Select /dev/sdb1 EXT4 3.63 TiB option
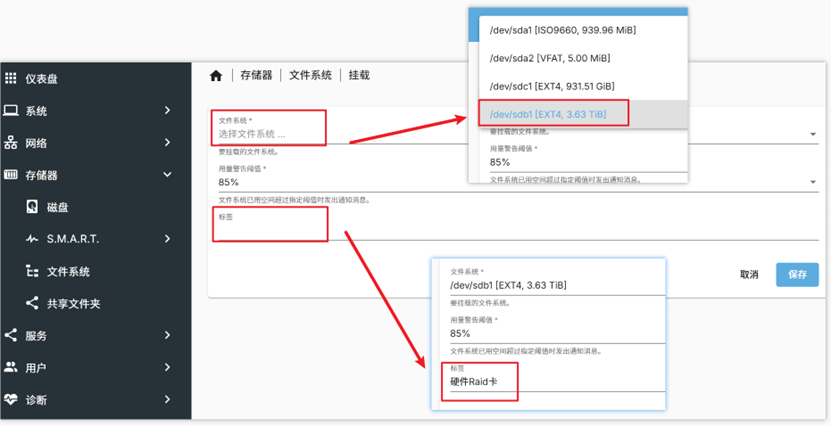This screenshot has width=831, height=426. pyautogui.click(x=548, y=115)
